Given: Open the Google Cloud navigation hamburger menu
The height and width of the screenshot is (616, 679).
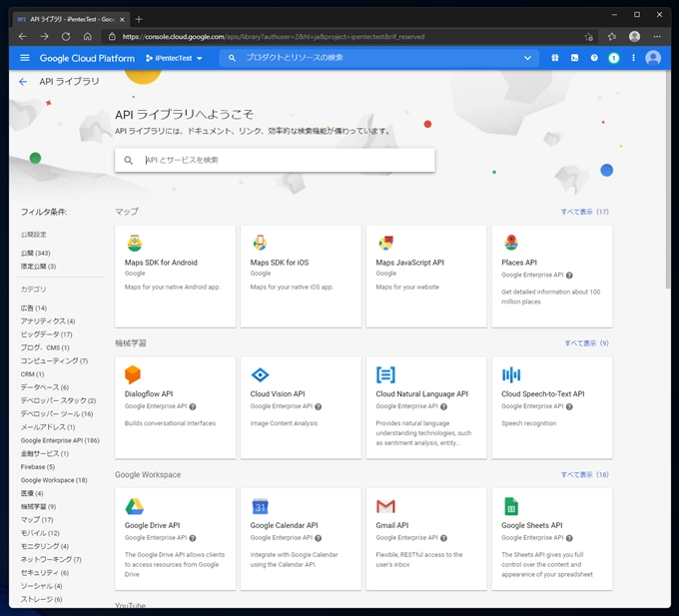Looking at the screenshot, I should click(x=25, y=58).
